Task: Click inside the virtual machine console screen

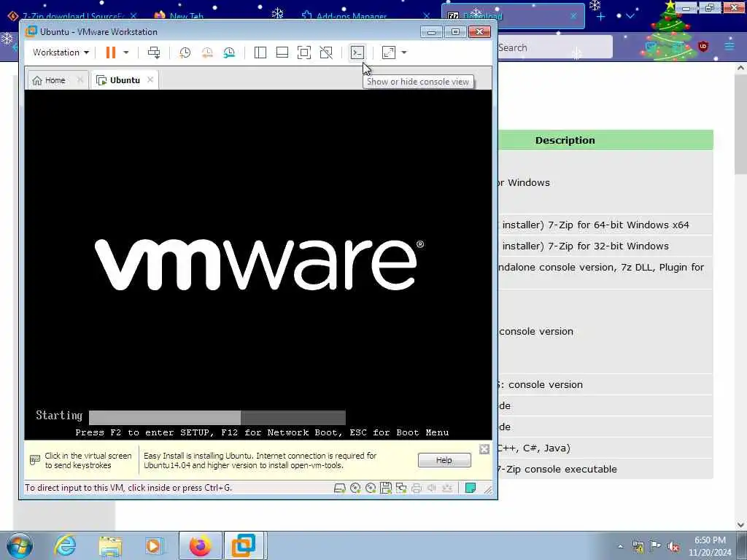Action: coord(258,264)
